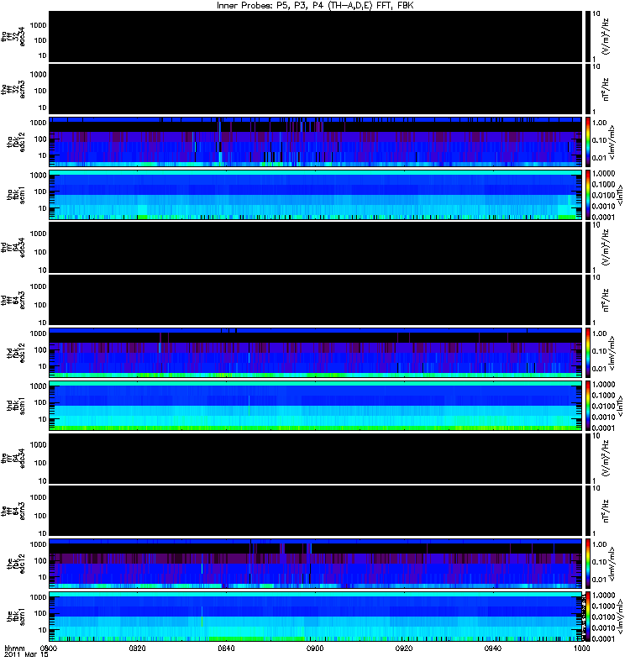Viewport: 630px width, 672px height.
Task: Click the '1000' time axis label at bottom
Action: point(581,648)
